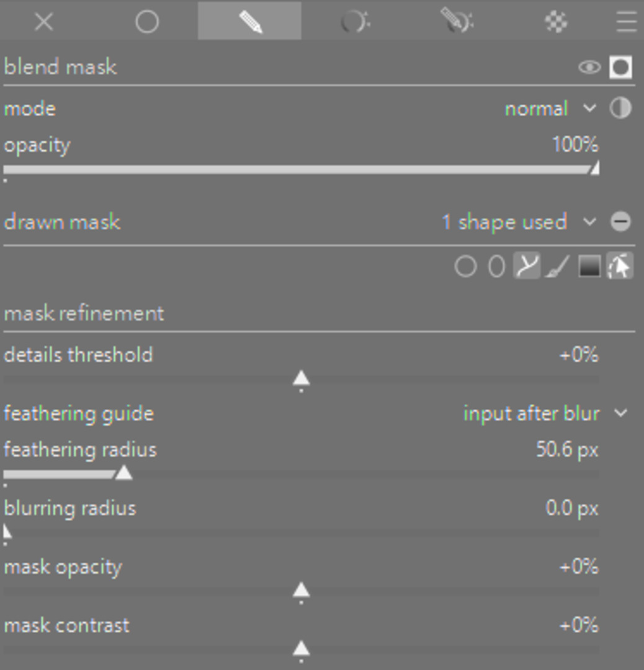This screenshot has width=644, height=670.
Task: Switch blending off with the X tab
Action: tap(43, 22)
